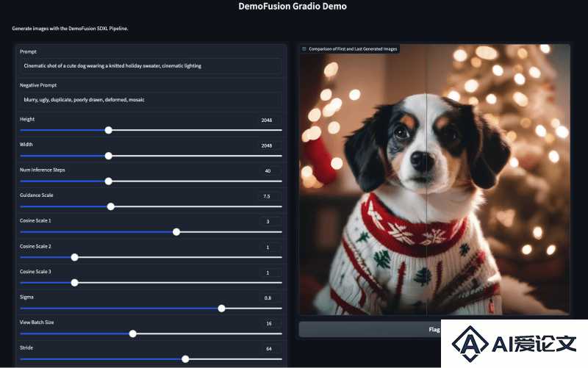Image resolution: width=588 pixels, height=368 pixels.
Task: Click the Sigma slider handle
Action: pos(222,308)
